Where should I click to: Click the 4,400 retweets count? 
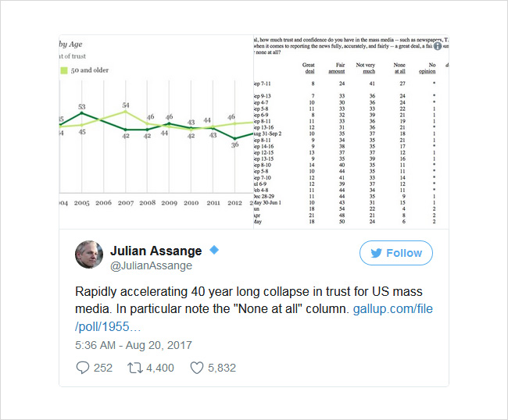coord(160,368)
